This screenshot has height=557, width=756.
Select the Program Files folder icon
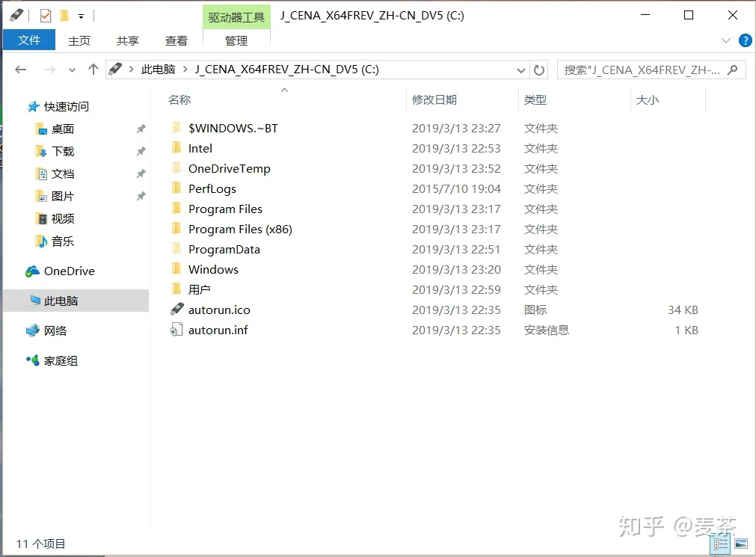point(176,209)
